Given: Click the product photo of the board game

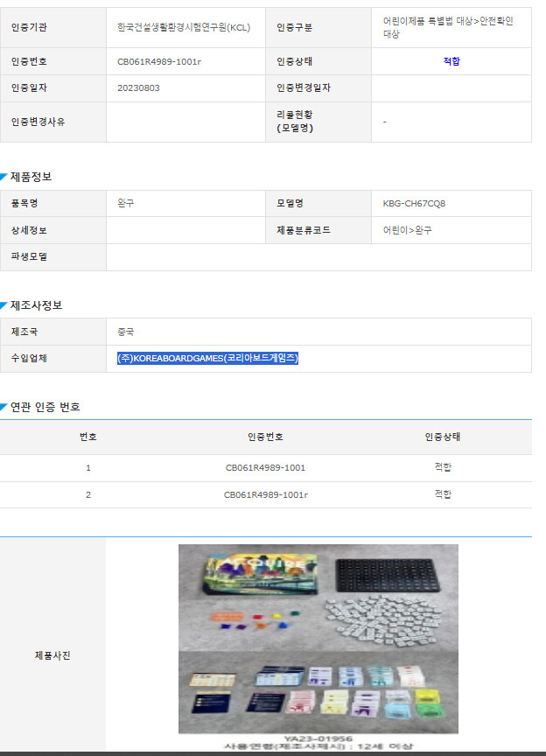Looking at the screenshot, I should tap(318, 639).
